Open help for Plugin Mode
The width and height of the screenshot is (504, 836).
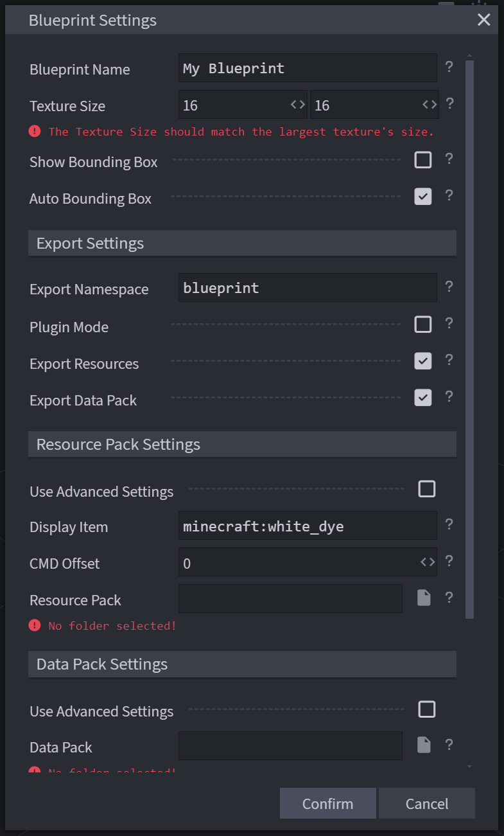tap(449, 323)
